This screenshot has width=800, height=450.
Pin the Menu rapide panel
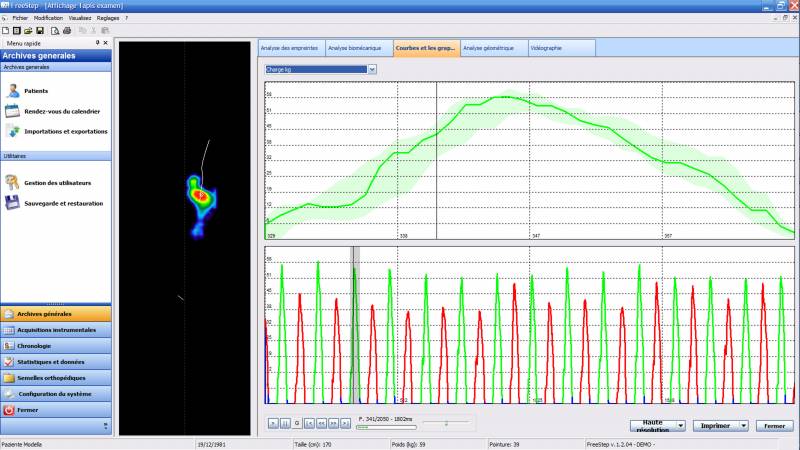(x=97, y=43)
